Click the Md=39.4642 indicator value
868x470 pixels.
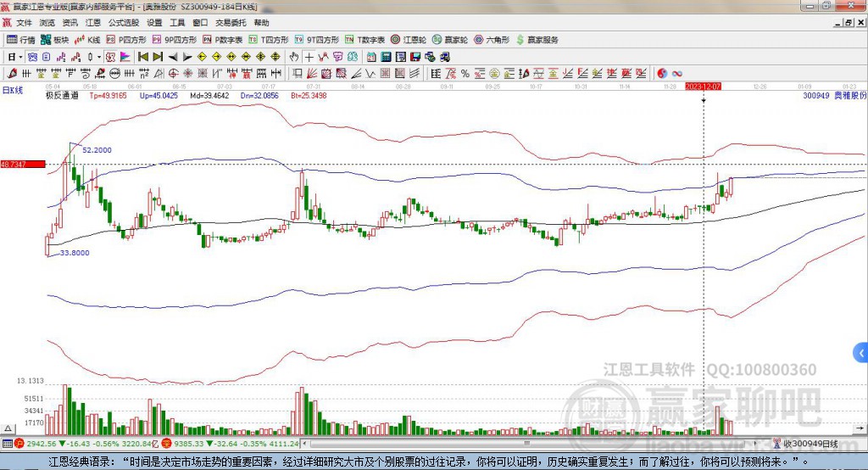(209, 95)
